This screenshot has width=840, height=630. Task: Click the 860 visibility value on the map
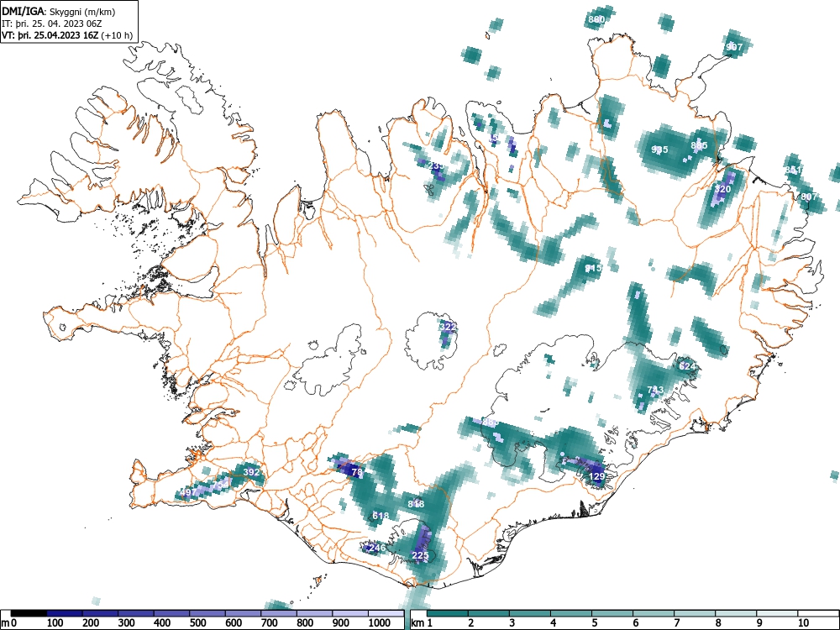click(x=596, y=19)
